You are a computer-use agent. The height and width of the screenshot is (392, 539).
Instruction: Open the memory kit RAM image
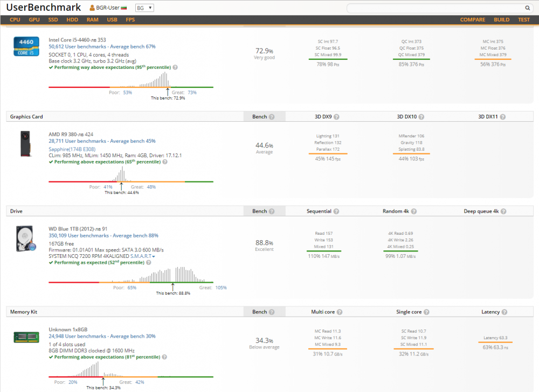(x=26, y=337)
